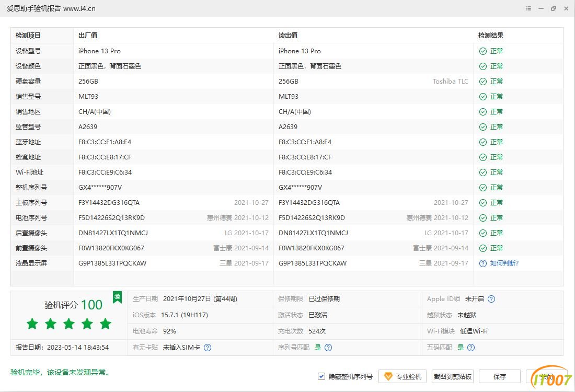This screenshot has height=392, width=575.
Task: Click read-out front camera serial F0W13820FKX0KG067
Action: click(312, 248)
